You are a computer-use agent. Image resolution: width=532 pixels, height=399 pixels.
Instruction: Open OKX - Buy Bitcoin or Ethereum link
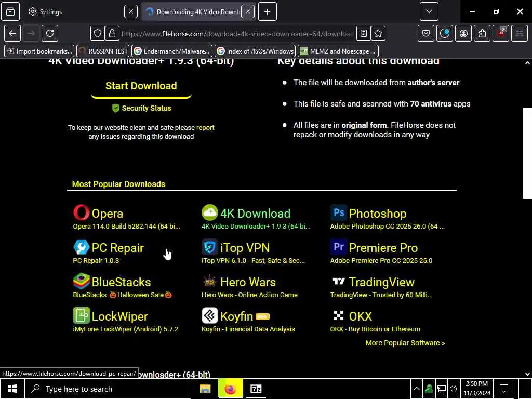(375, 329)
